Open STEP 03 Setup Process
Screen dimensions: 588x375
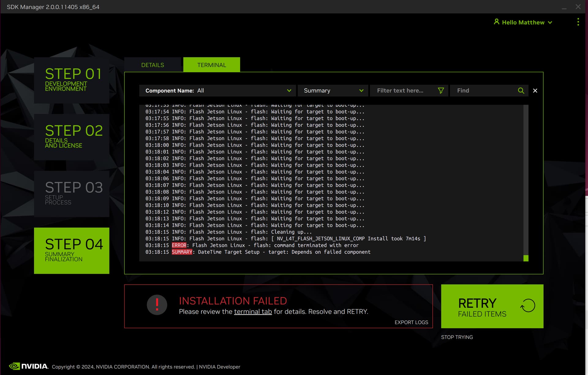coord(72,194)
